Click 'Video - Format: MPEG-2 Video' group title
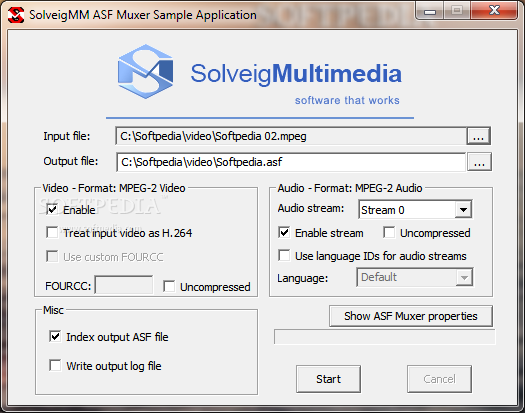Image resolution: width=525 pixels, height=413 pixels. pyautogui.click(x=114, y=188)
